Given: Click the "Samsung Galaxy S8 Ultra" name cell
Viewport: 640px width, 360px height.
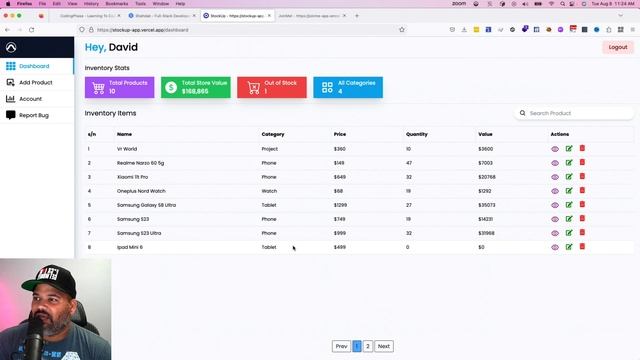Looking at the screenshot, I should (147, 205).
